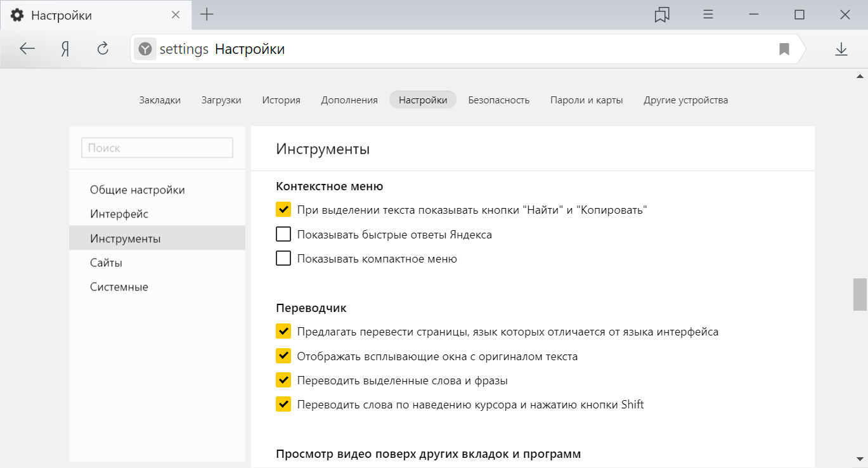The image size is (868, 468).
Task: Click the Поиск settings search field
Action: pos(157,148)
